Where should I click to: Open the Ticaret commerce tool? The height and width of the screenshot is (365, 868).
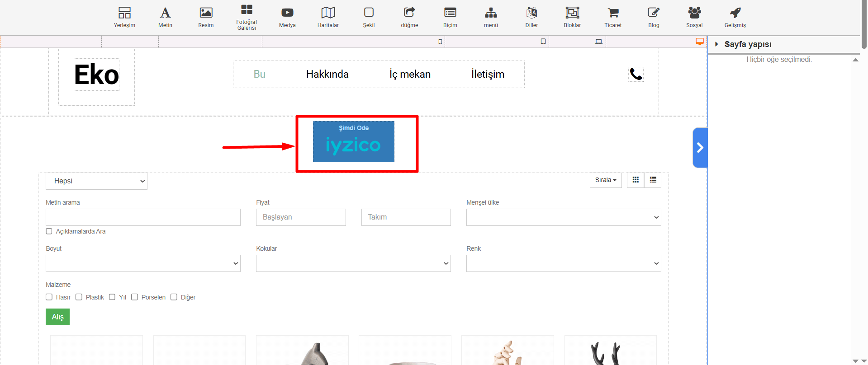point(613,17)
